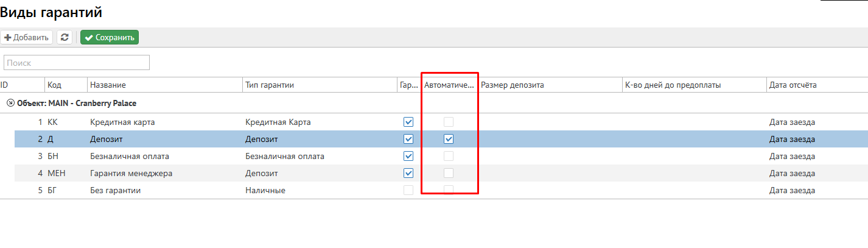Enable the Автоматиче... checkbox for Гарантия менеджера
Screen dimensions: 868x248
coord(449,173)
